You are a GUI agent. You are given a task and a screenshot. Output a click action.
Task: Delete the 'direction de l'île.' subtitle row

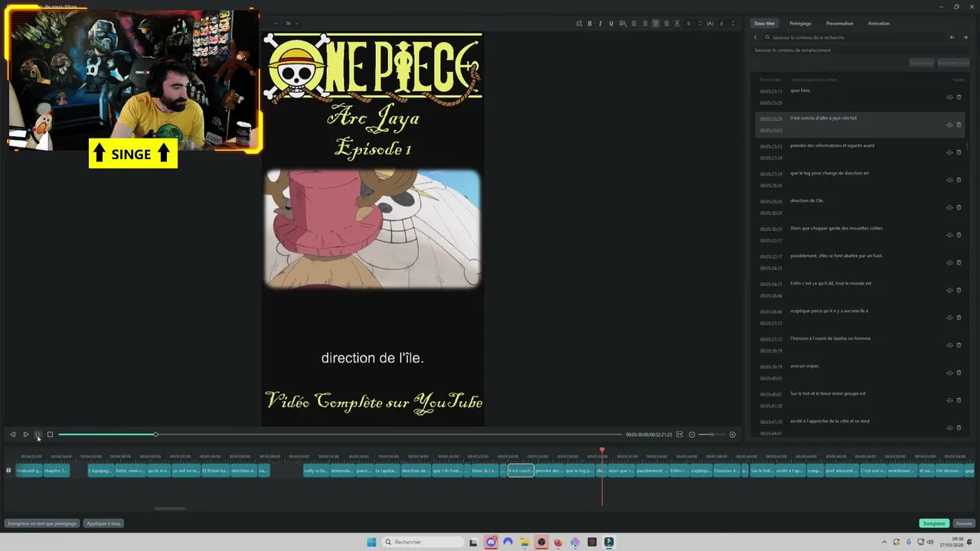(x=959, y=207)
